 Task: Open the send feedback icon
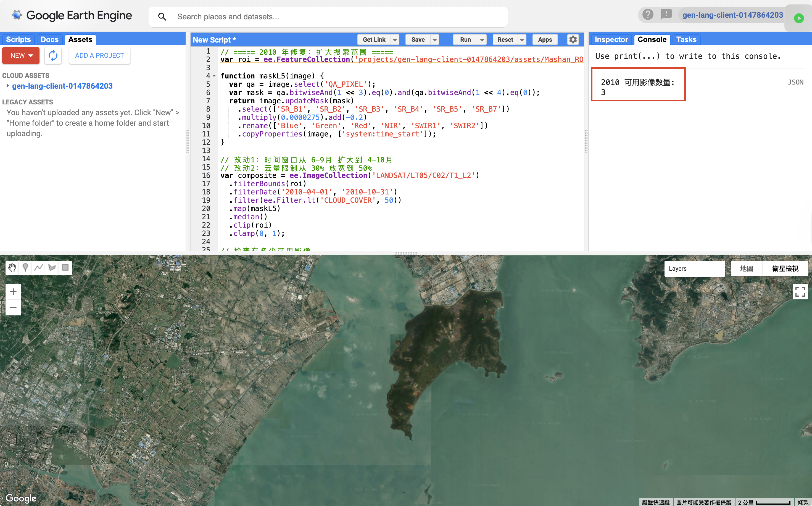pos(666,15)
